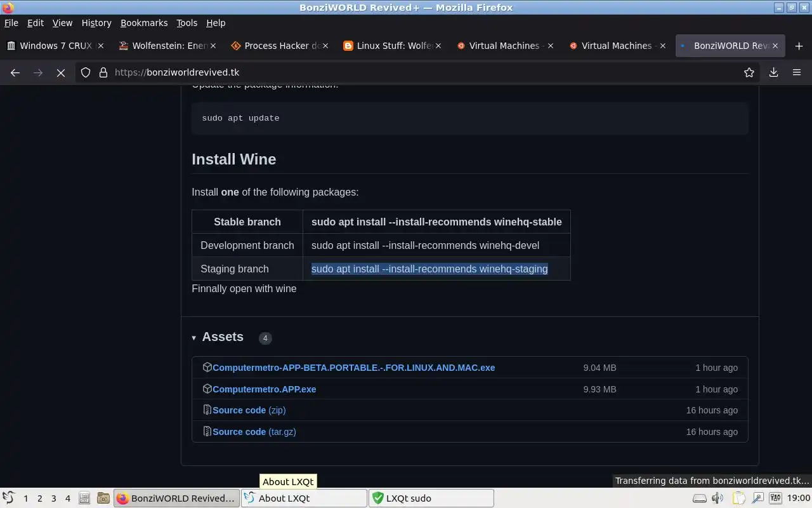Download Source code (tar.gz)
Image resolution: width=812 pixels, height=508 pixels.
tap(254, 432)
